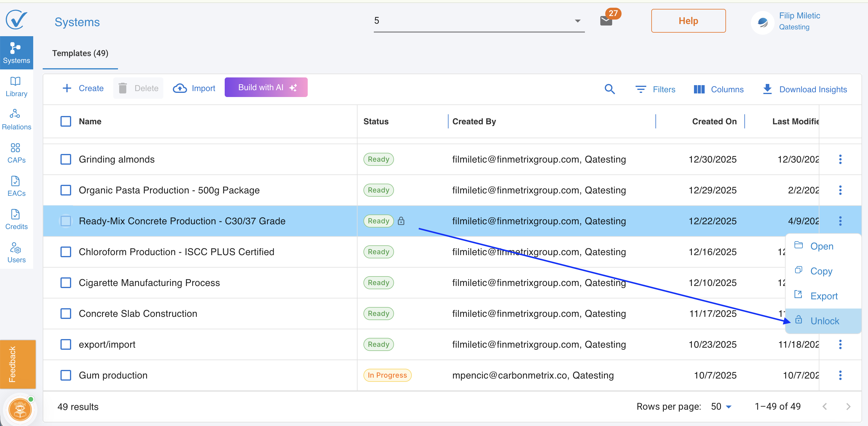Screen dimensions: 868x426
Task: Open the EACs page
Action: [x=16, y=186]
